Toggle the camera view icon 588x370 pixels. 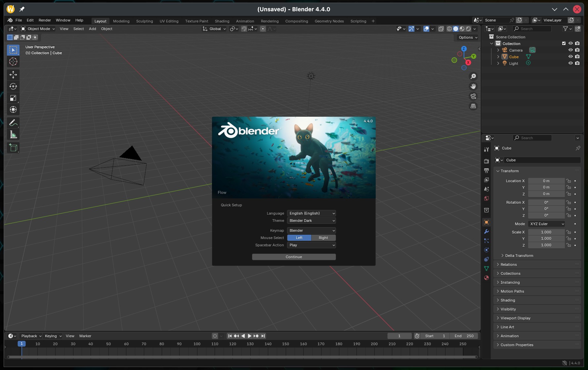click(473, 96)
